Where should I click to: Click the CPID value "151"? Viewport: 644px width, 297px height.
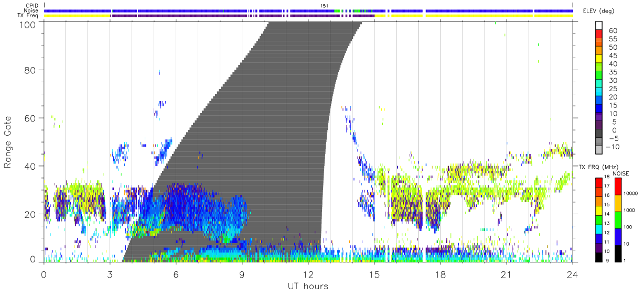pos(325,6)
